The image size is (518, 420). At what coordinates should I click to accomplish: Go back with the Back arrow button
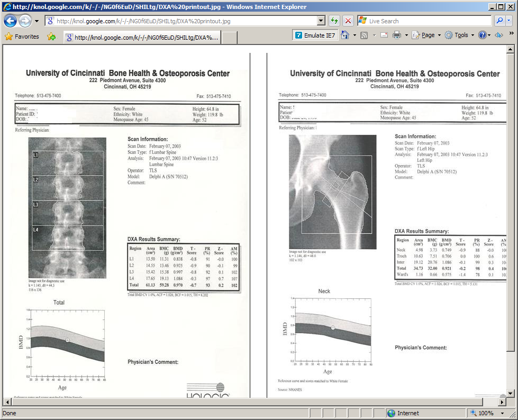[10, 21]
